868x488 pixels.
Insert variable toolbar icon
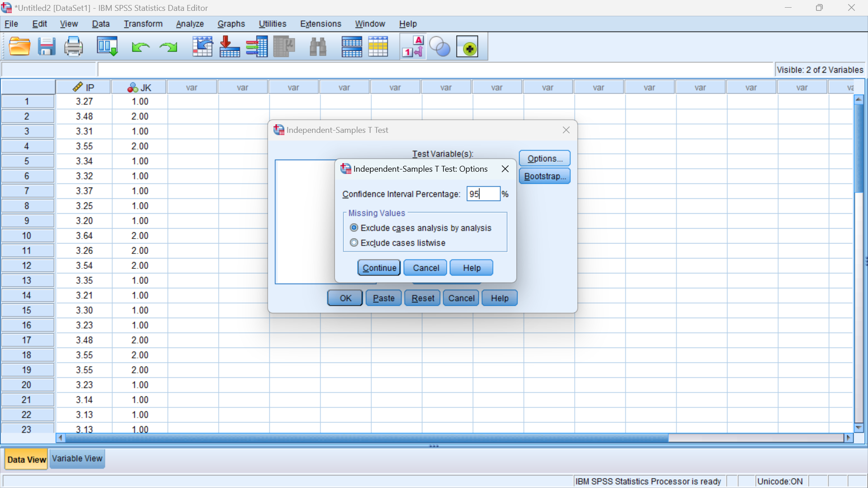click(x=378, y=47)
